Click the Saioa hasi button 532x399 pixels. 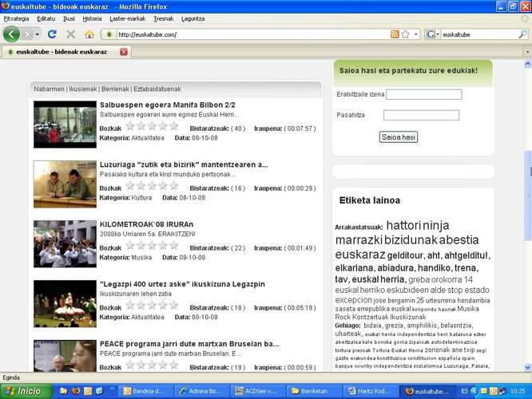(x=399, y=137)
